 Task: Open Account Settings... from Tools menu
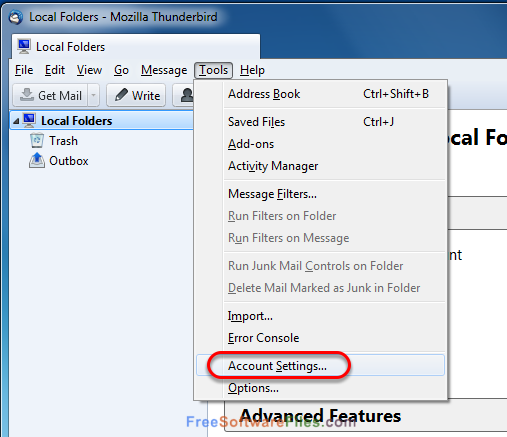click(x=321, y=365)
